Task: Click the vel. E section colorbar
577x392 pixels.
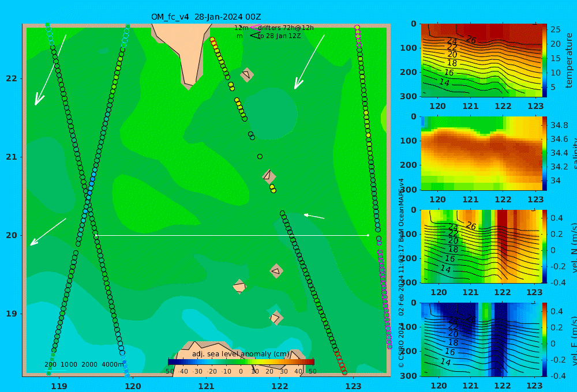Action: coord(545,340)
